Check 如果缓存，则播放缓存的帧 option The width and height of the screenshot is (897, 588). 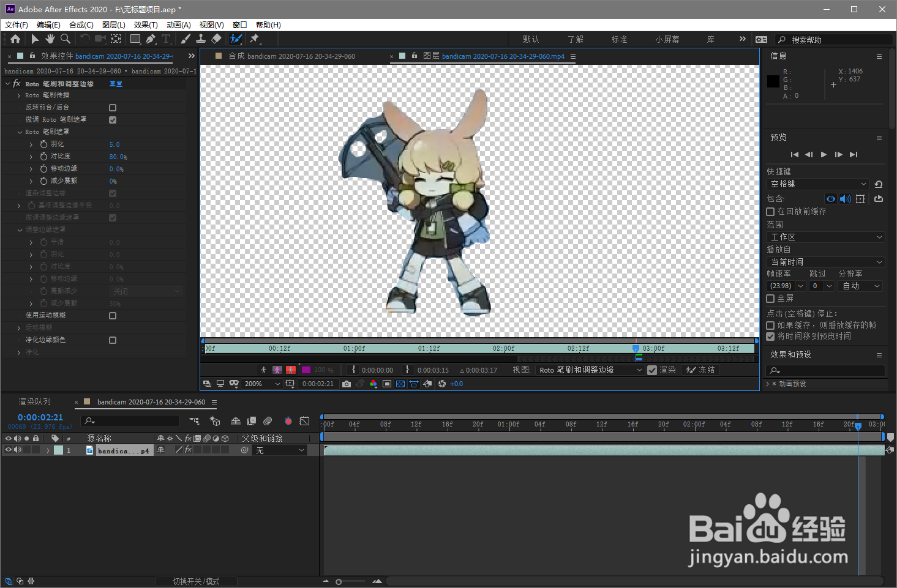(771, 326)
